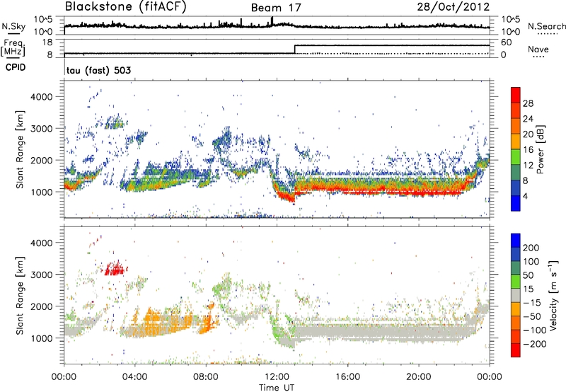Viewport: 566px width, 392px height.
Task: Click the "Beam 17" label
Action: pos(276,8)
